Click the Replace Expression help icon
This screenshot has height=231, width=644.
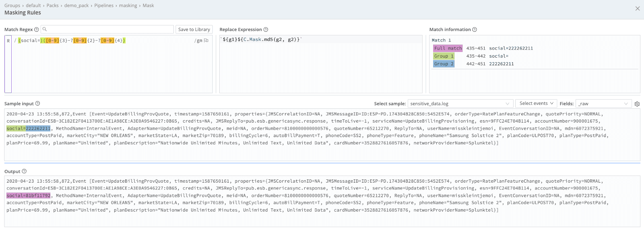(x=266, y=29)
